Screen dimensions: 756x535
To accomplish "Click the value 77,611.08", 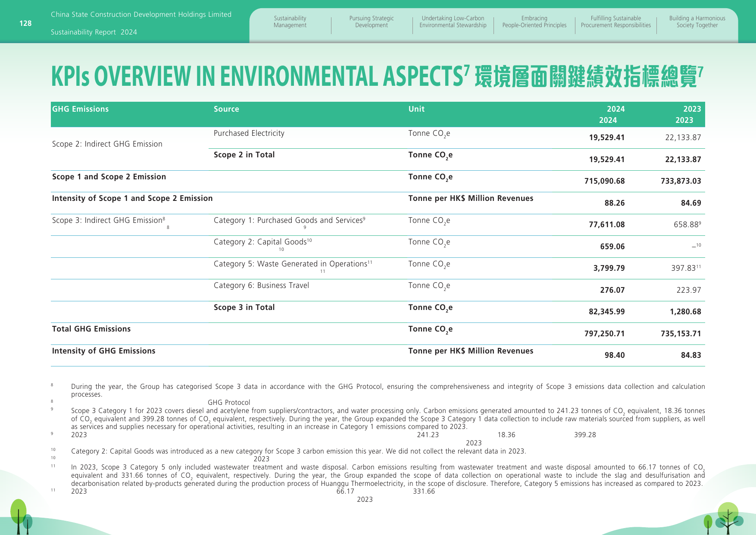I will (607, 225).
